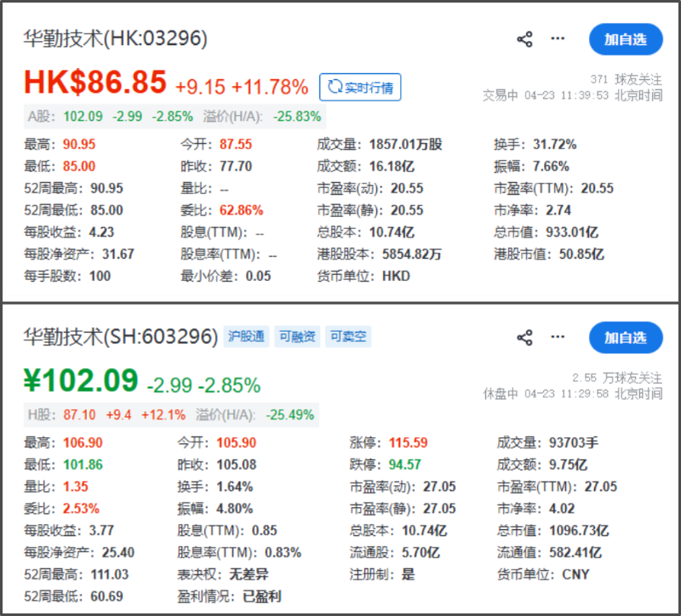Click the 沪股通 tag
The height and width of the screenshot is (616, 681).
tap(246, 337)
